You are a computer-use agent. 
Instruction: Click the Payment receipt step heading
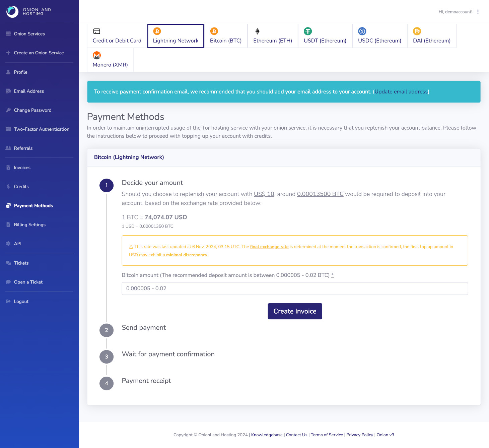tap(146, 381)
